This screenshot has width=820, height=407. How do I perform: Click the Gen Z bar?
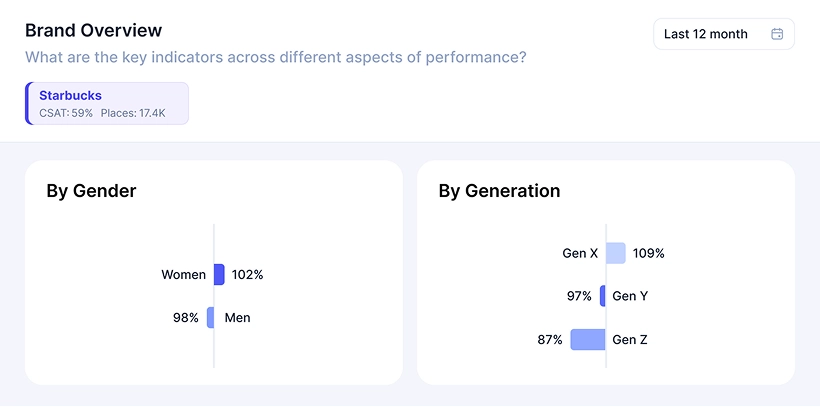click(x=588, y=340)
